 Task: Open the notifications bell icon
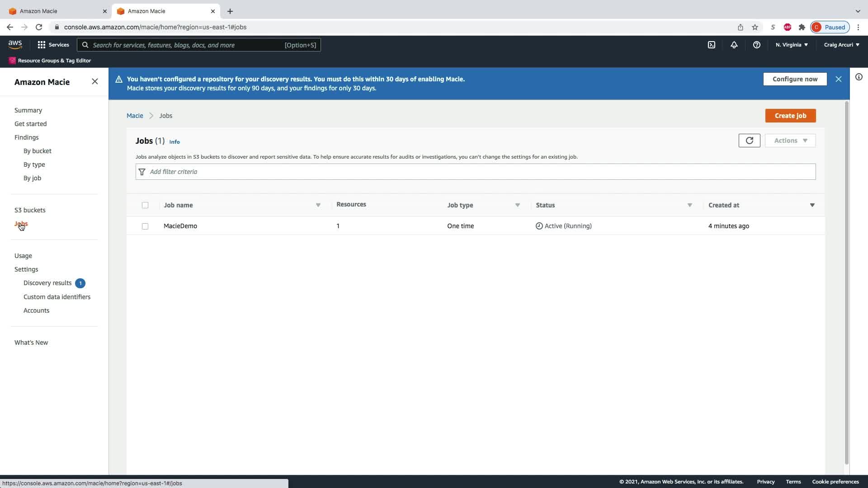pos(734,45)
